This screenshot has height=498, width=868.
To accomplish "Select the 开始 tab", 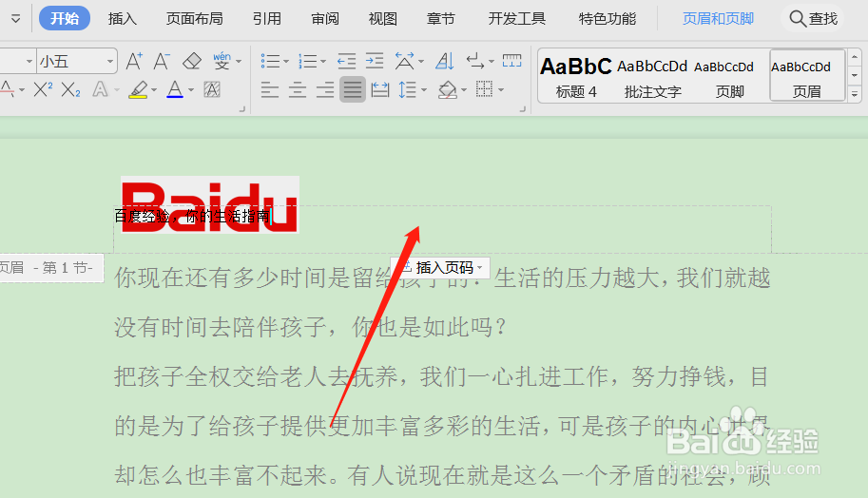I will pyautogui.click(x=65, y=19).
